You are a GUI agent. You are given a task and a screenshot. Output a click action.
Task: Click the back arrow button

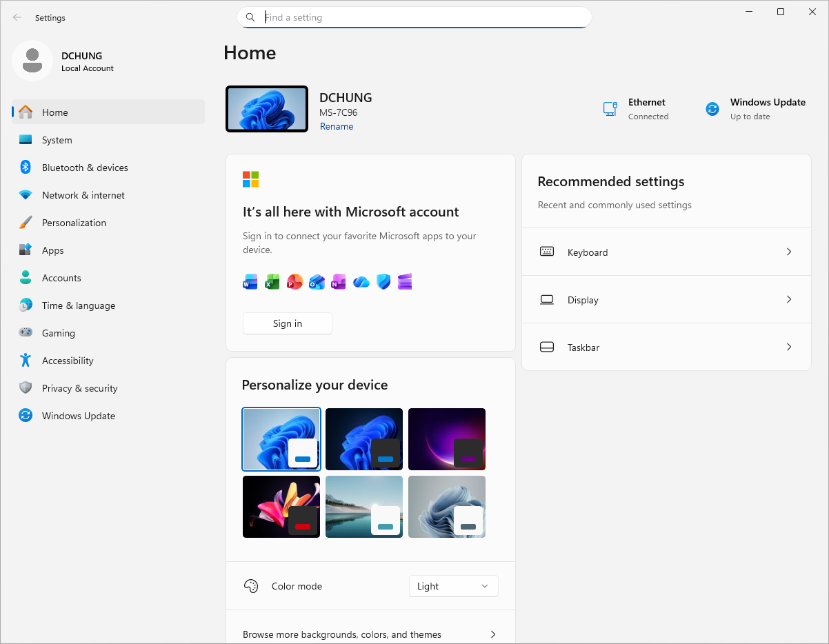pos(17,17)
